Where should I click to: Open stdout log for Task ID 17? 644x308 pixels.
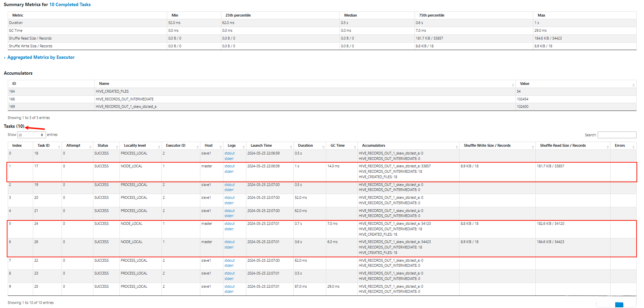coord(229,166)
